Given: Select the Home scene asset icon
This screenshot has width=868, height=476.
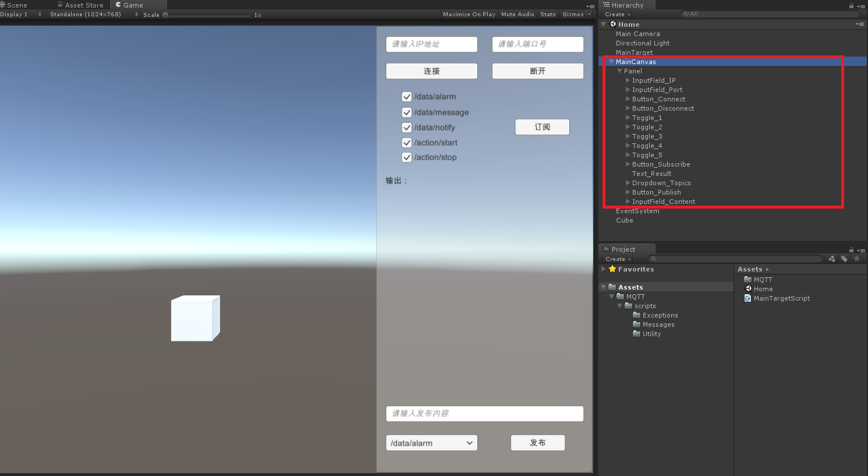Looking at the screenshot, I should click(x=748, y=289).
